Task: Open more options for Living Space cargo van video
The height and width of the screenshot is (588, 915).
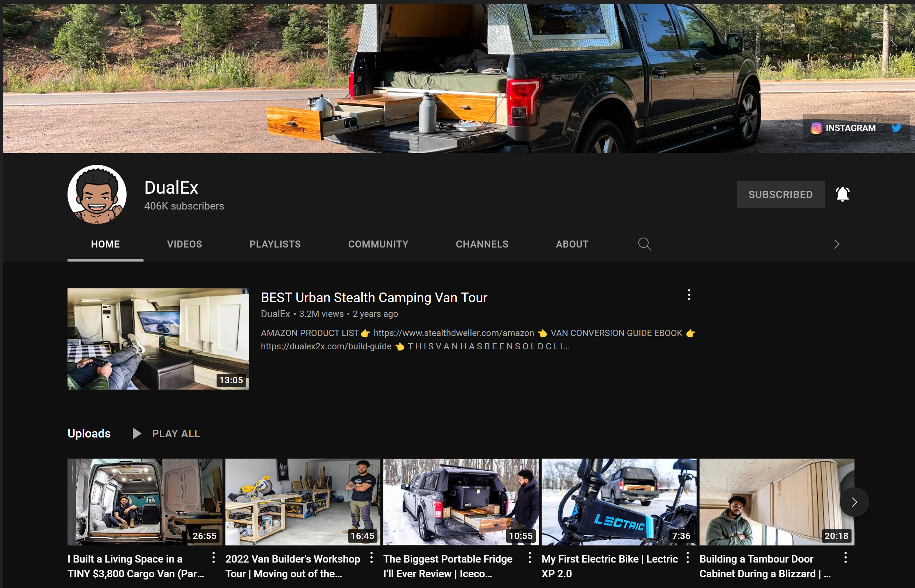Action: click(214, 558)
